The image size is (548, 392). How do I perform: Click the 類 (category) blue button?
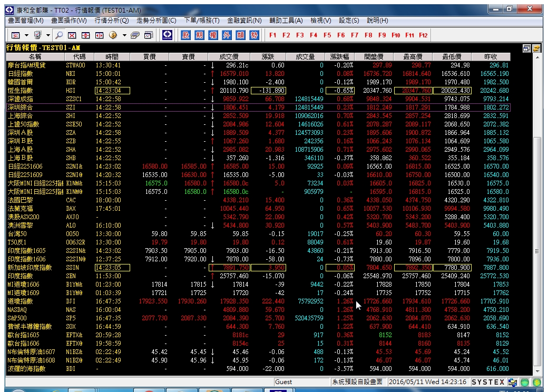pos(240,35)
